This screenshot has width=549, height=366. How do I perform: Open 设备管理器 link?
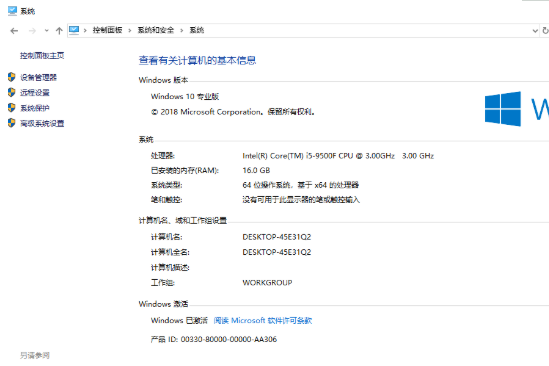point(39,77)
